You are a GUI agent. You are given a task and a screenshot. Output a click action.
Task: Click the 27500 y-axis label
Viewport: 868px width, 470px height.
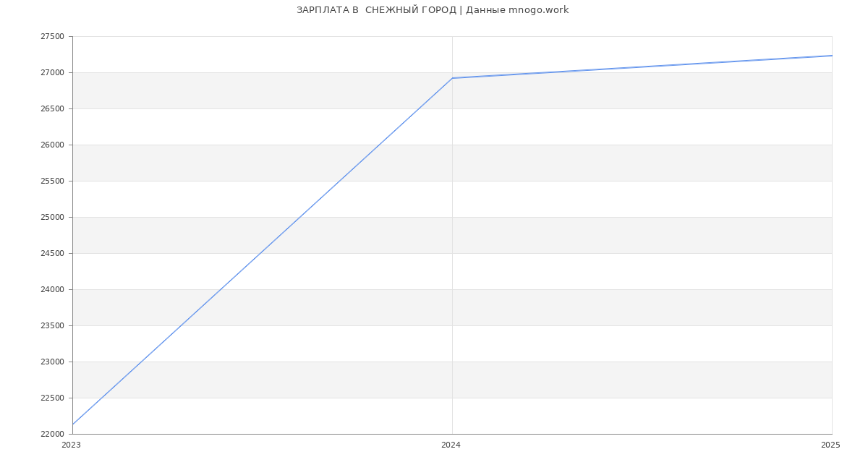tap(52, 37)
